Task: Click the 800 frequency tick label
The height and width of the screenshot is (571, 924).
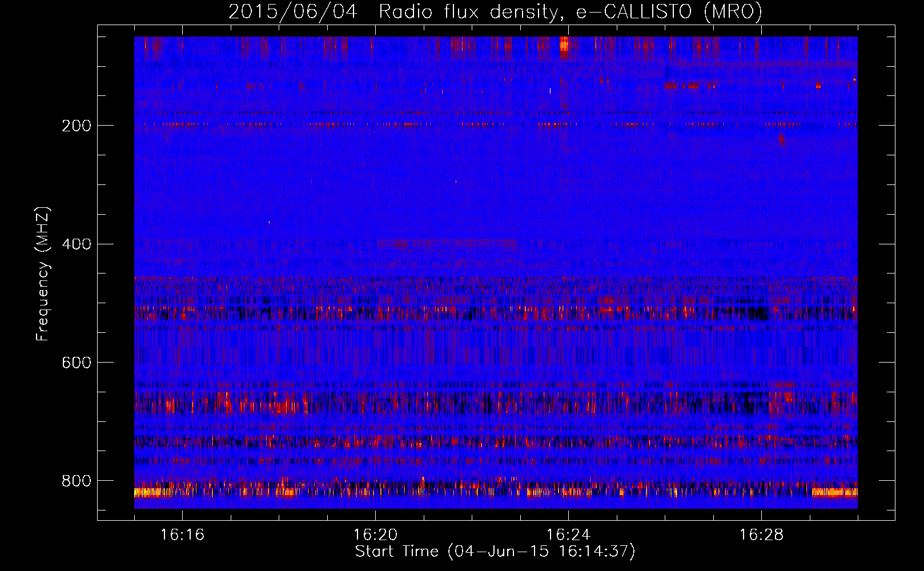Action: pos(77,481)
